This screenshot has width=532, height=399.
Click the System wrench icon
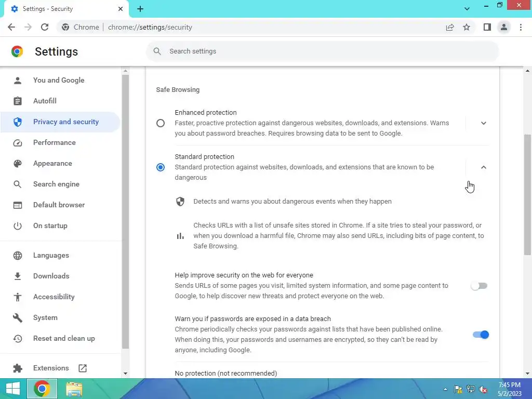tap(18, 317)
